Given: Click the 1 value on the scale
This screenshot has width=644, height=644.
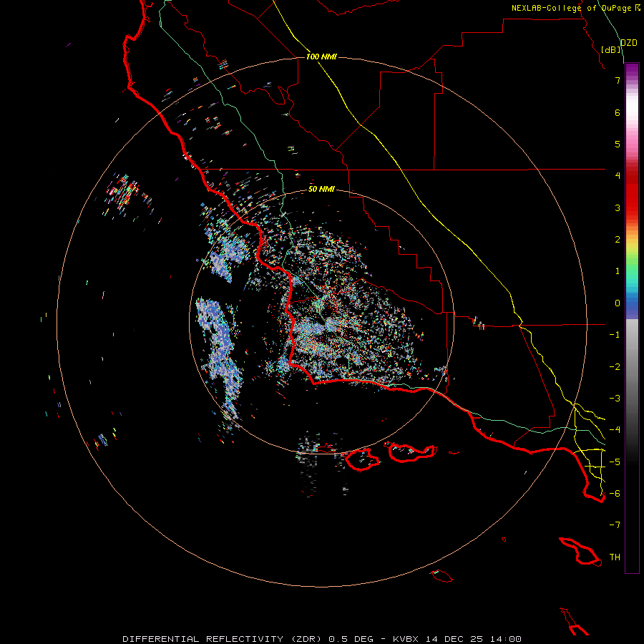Looking at the screenshot, I should tap(618, 271).
